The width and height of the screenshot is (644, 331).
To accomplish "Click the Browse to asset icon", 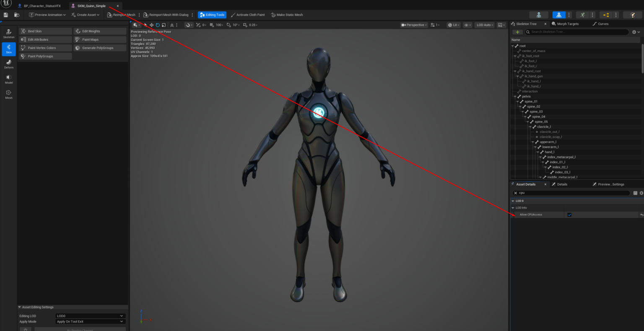I will point(17,15).
